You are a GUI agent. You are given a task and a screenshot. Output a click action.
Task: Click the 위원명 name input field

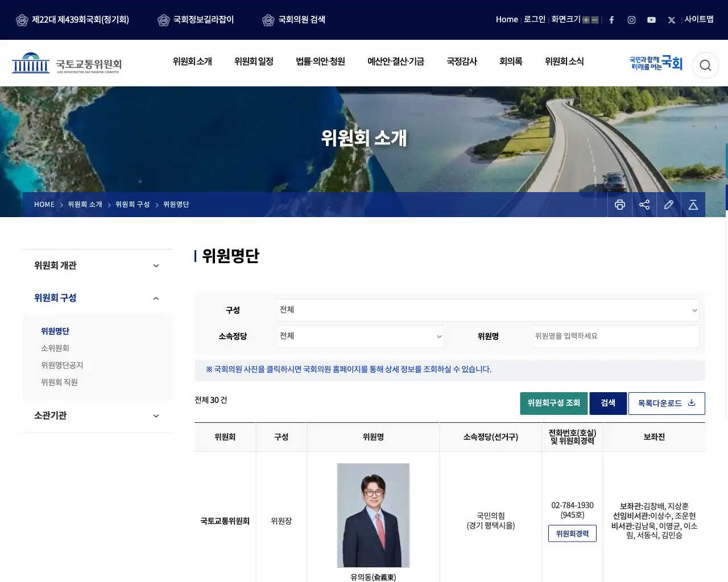[616, 336]
